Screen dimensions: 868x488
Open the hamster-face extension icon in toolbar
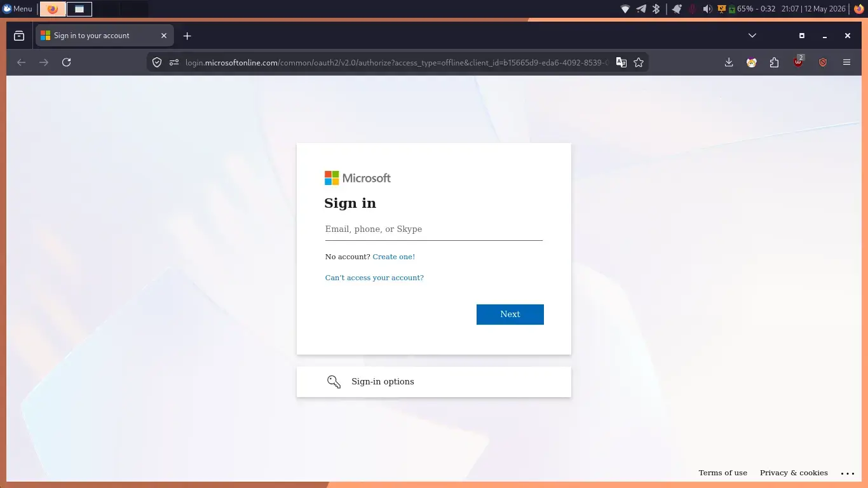[752, 62]
